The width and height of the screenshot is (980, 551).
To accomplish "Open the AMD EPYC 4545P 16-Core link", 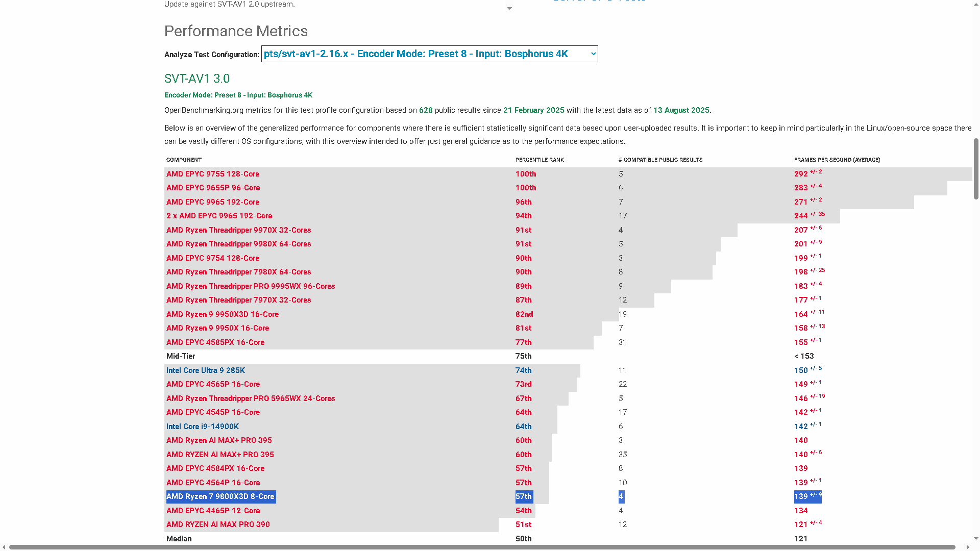I will click(x=213, y=412).
